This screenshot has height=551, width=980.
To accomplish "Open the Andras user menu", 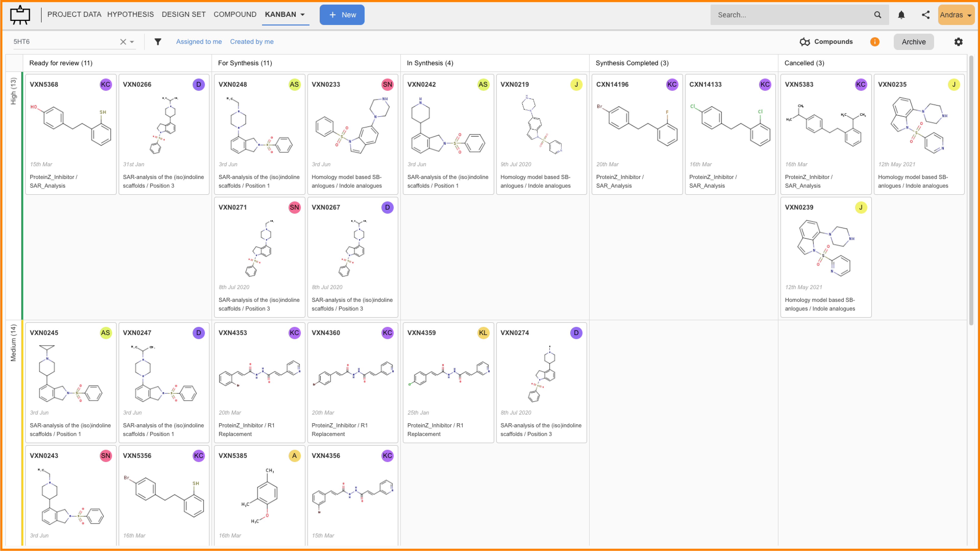I will tap(956, 15).
